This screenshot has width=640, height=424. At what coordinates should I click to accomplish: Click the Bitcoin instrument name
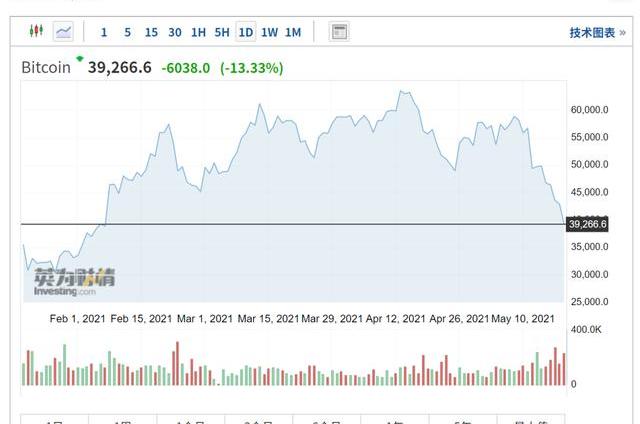coord(46,68)
